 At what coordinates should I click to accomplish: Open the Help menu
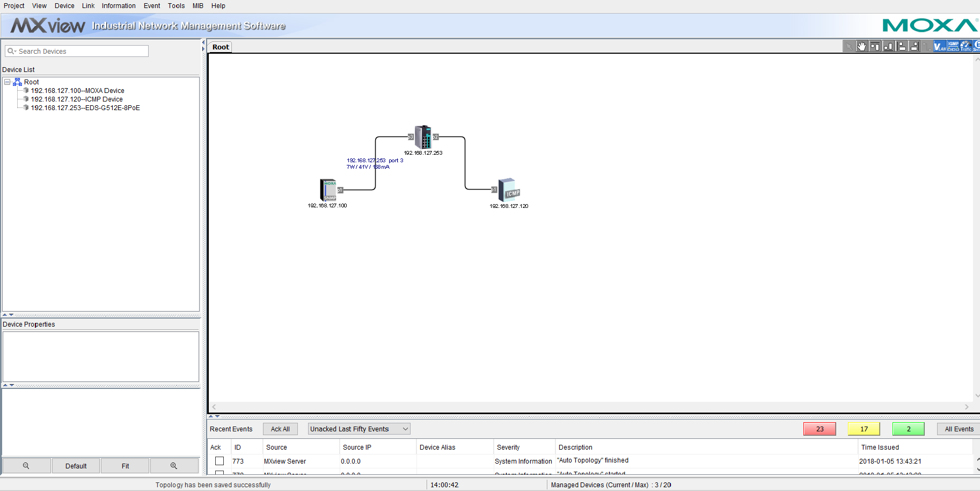(218, 6)
